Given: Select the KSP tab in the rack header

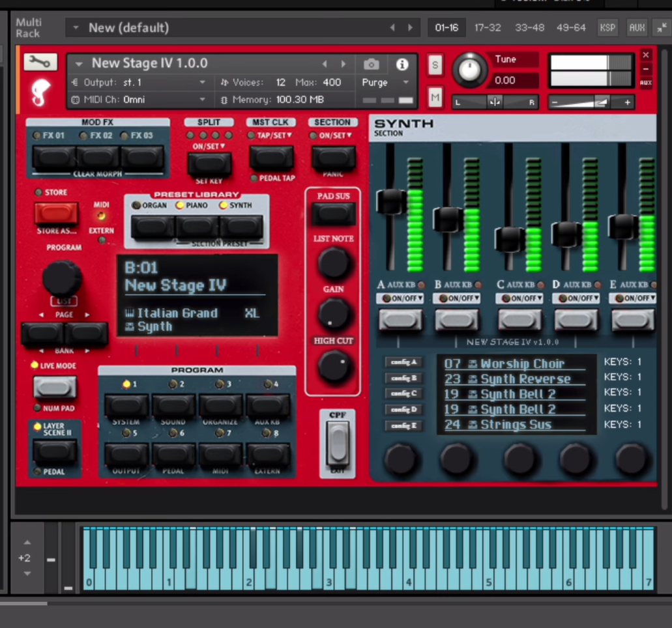Looking at the screenshot, I should pyautogui.click(x=607, y=27).
